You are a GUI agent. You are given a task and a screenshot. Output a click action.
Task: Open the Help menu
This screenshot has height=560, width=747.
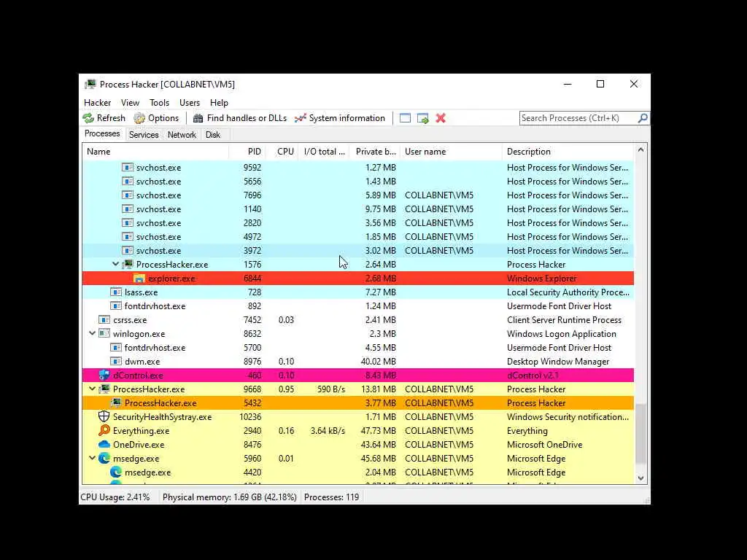click(219, 102)
